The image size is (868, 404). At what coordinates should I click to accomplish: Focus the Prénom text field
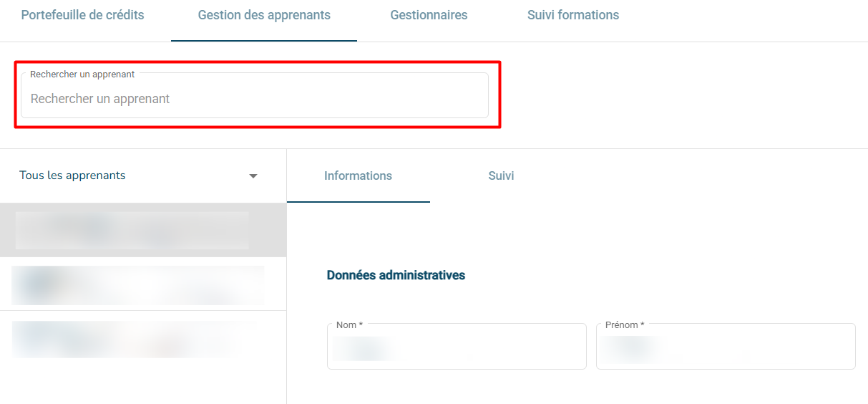[x=725, y=349]
